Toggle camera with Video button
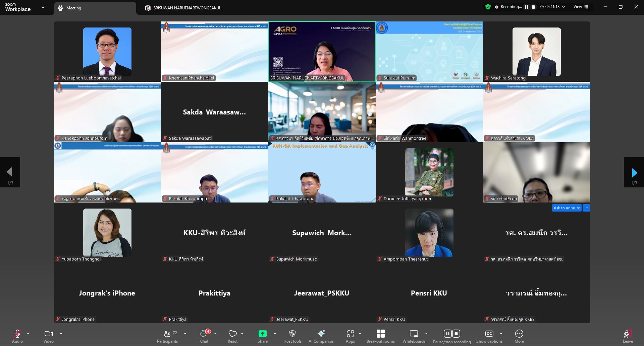Image resolution: width=644 pixels, height=346 pixels. (x=48, y=336)
